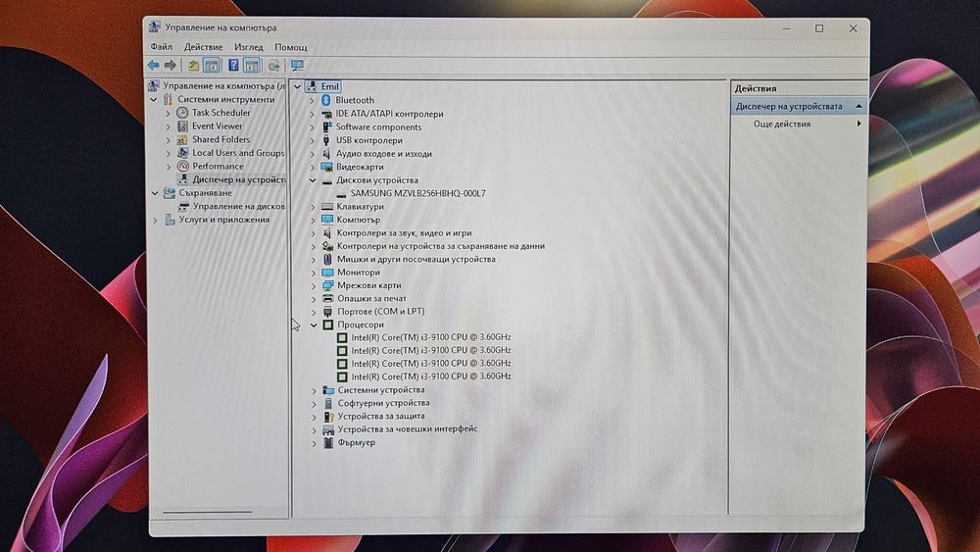
Task: Select the first Intel Core i3-9100 entry
Action: click(430, 337)
